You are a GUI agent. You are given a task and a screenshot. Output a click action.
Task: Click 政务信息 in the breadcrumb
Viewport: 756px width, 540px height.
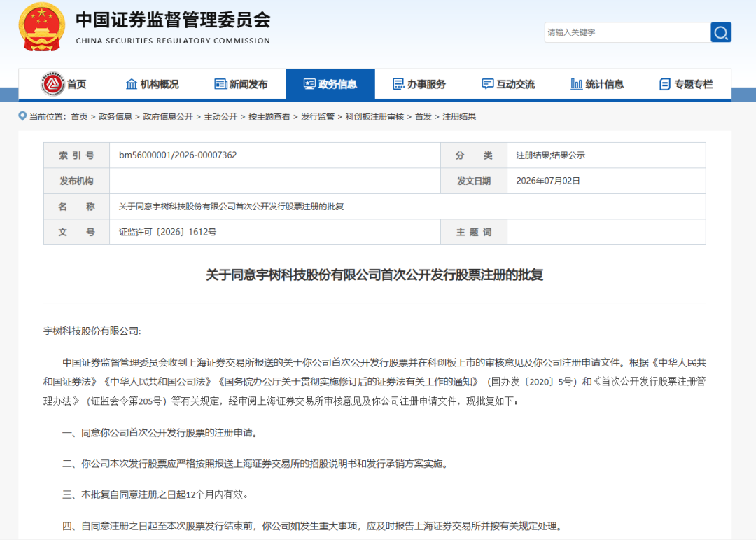pos(115,116)
